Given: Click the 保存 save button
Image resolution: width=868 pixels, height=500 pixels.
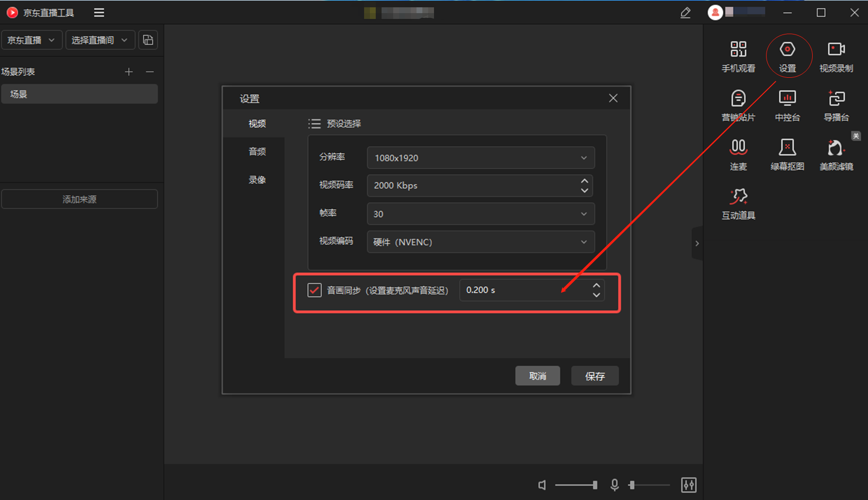Looking at the screenshot, I should pos(595,376).
